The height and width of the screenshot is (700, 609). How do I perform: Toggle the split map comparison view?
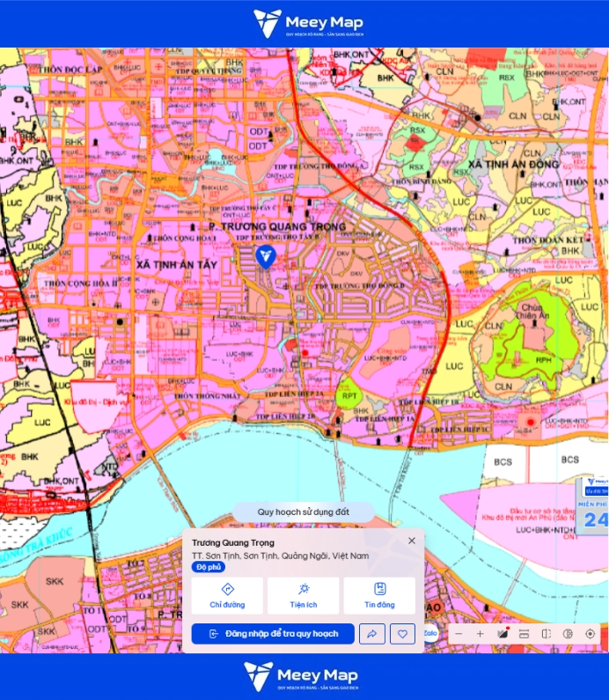(547, 634)
